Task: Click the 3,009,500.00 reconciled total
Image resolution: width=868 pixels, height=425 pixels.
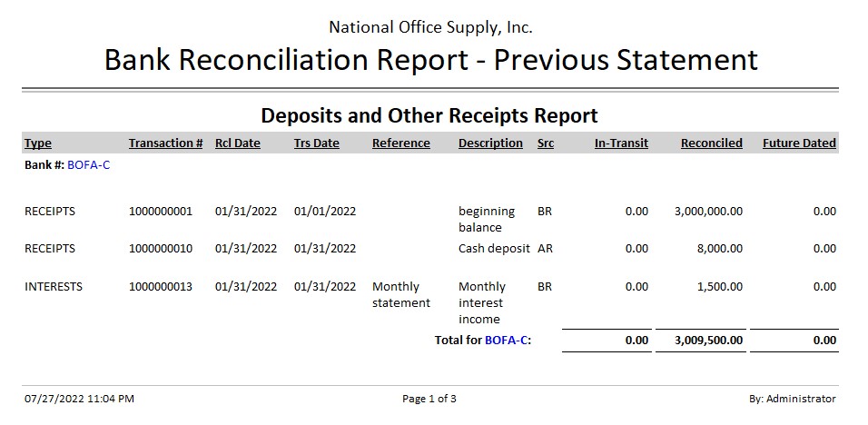Action: point(708,341)
